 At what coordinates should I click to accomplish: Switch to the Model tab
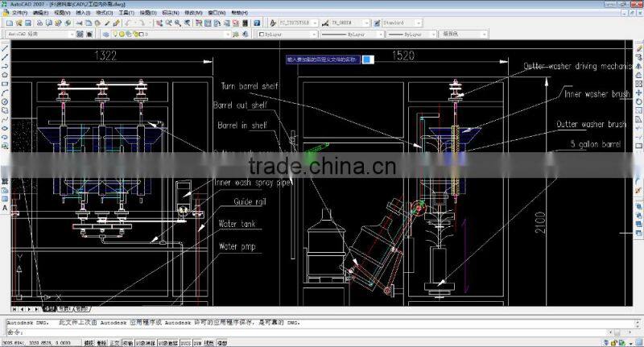tap(49, 308)
